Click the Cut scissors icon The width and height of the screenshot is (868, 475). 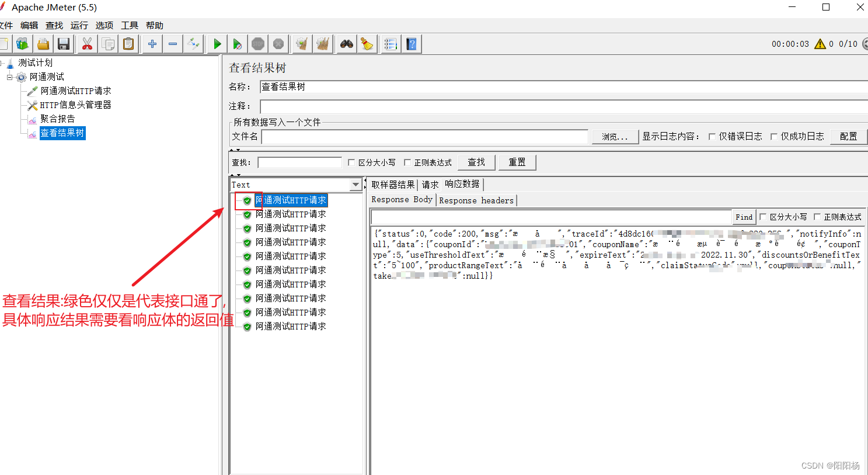click(87, 44)
